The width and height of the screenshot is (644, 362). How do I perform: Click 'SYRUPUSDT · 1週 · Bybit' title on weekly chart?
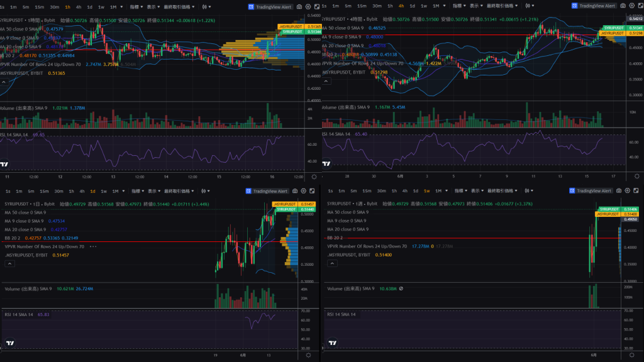352,204
